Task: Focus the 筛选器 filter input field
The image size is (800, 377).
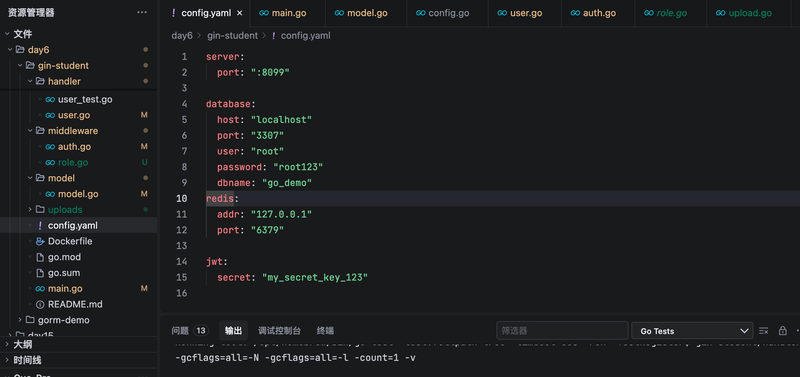Action: pyautogui.click(x=562, y=331)
